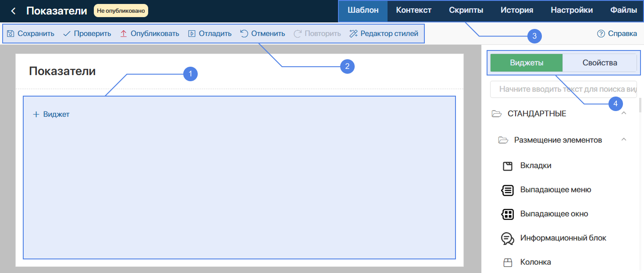
Task: Select the Виджеты panel toggle
Action: (x=527, y=63)
